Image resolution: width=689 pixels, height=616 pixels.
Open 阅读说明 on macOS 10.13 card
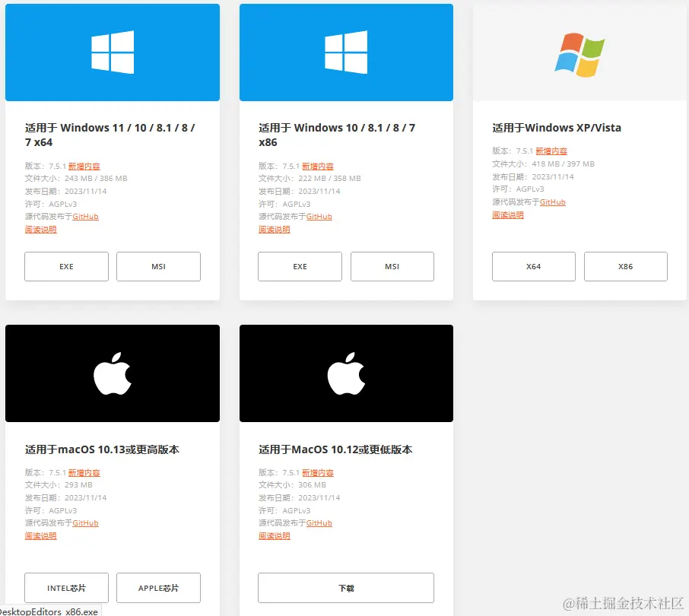[41, 536]
